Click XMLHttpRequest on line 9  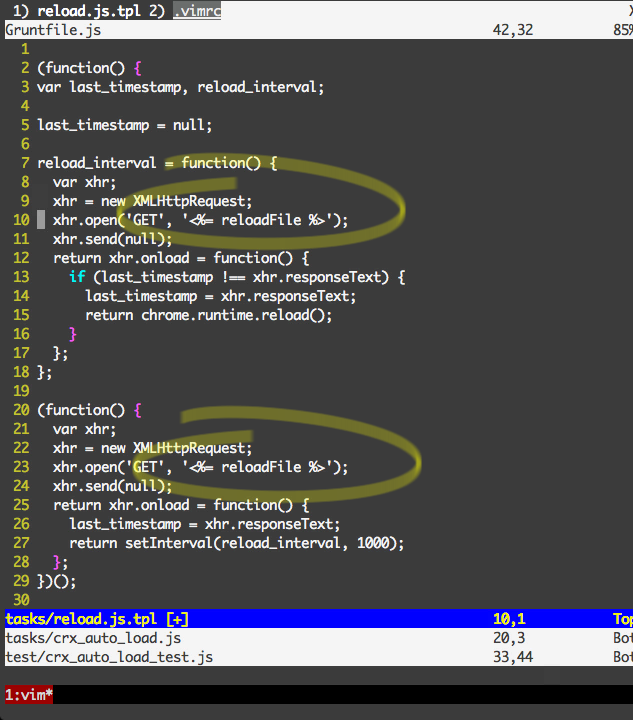click(x=190, y=201)
